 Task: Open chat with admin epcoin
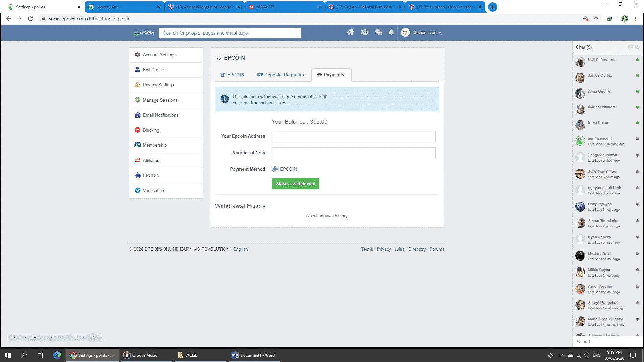(607, 141)
